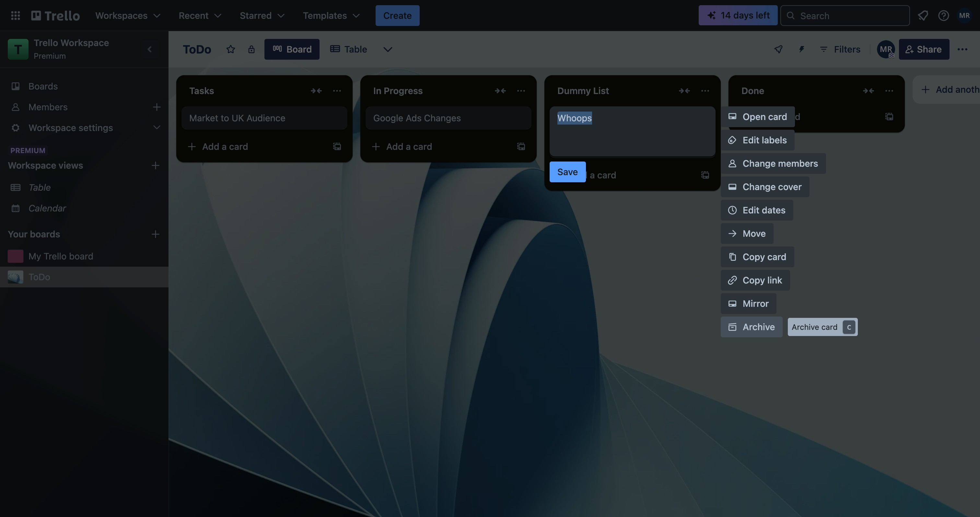This screenshot has height=517, width=980.
Task: Archive the Whoops card
Action: 752,327
